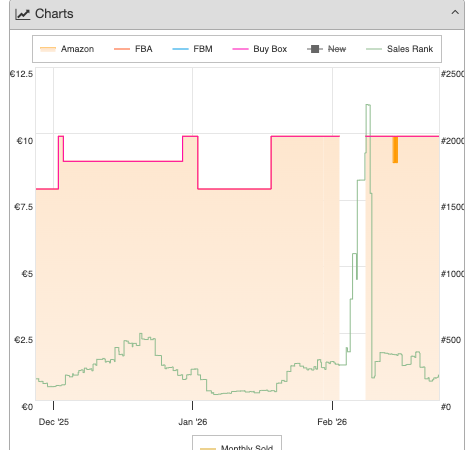Click the €5 price axis label
Viewport: 474px width, 450px height.
pos(27,274)
